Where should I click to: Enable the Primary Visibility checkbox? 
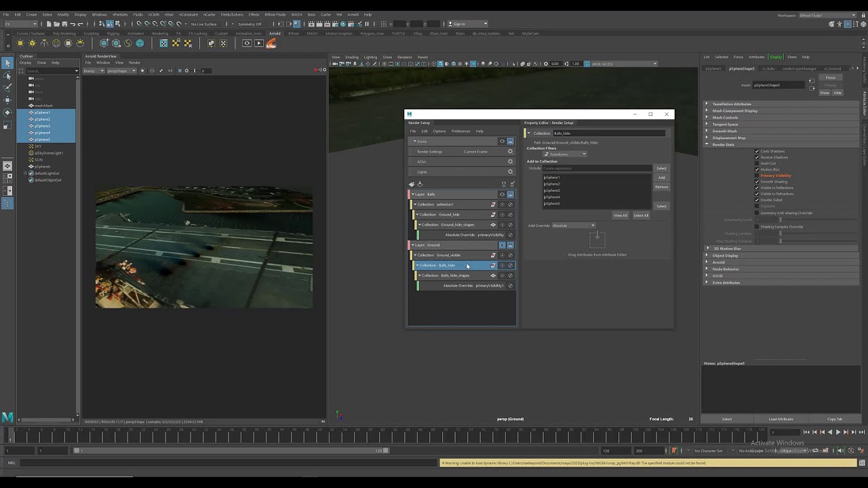[757, 176]
